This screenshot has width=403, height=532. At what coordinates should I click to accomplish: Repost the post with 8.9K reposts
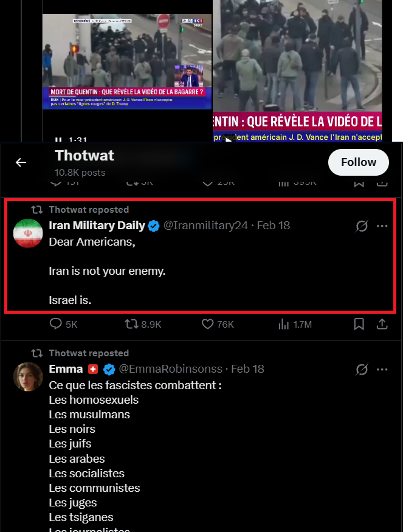coord(132,325)
